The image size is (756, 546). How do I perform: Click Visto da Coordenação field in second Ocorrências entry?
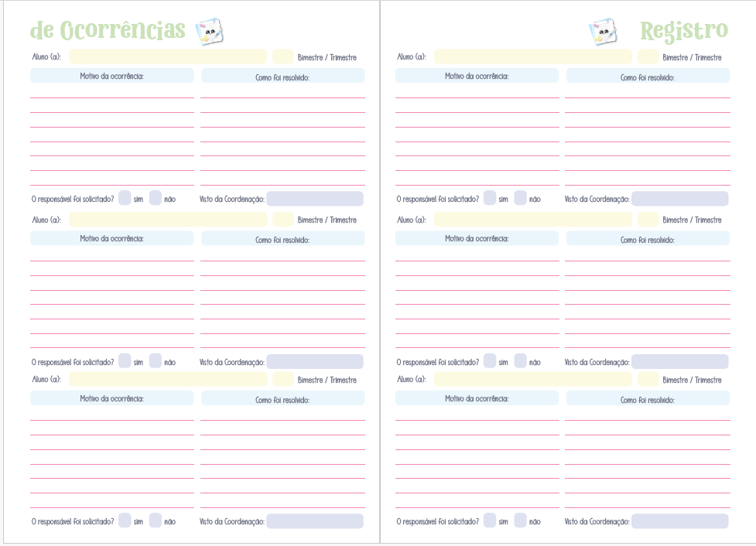coord(315,361)
